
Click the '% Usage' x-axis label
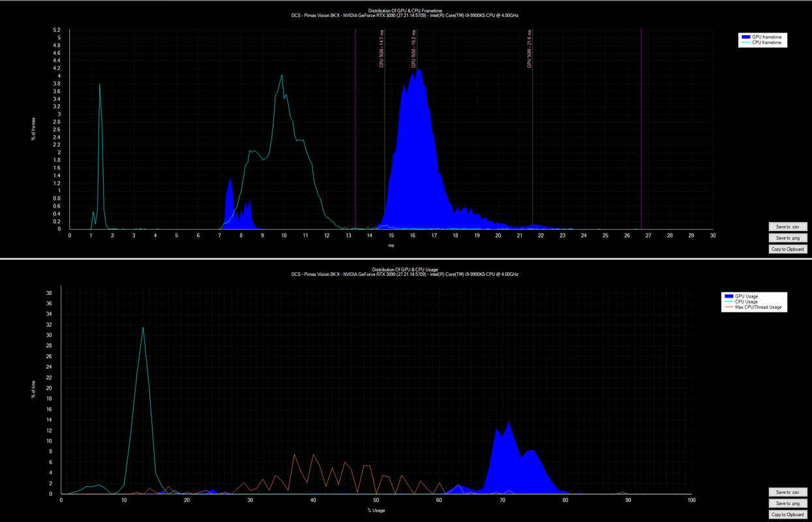[376, 510]
